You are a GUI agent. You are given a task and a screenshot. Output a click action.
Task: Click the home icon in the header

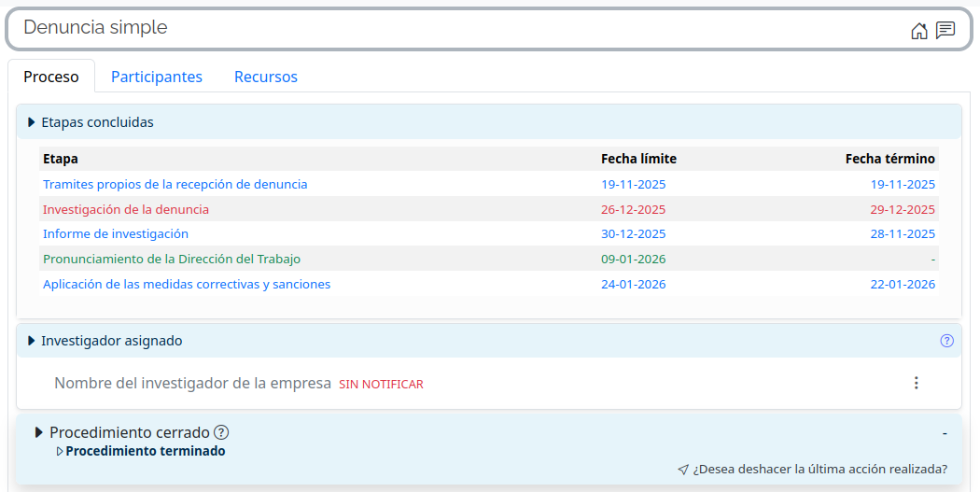click(918, 31)
